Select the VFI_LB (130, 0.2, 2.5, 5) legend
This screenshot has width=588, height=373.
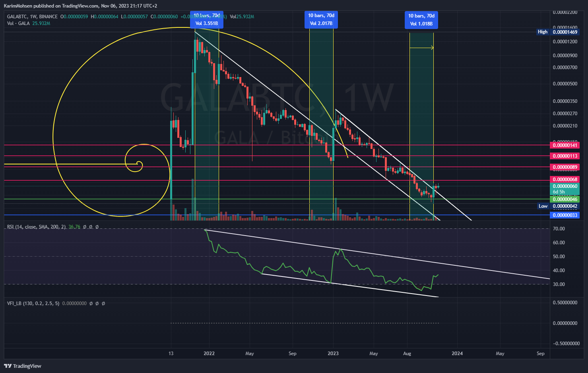[x=33, y=303]
